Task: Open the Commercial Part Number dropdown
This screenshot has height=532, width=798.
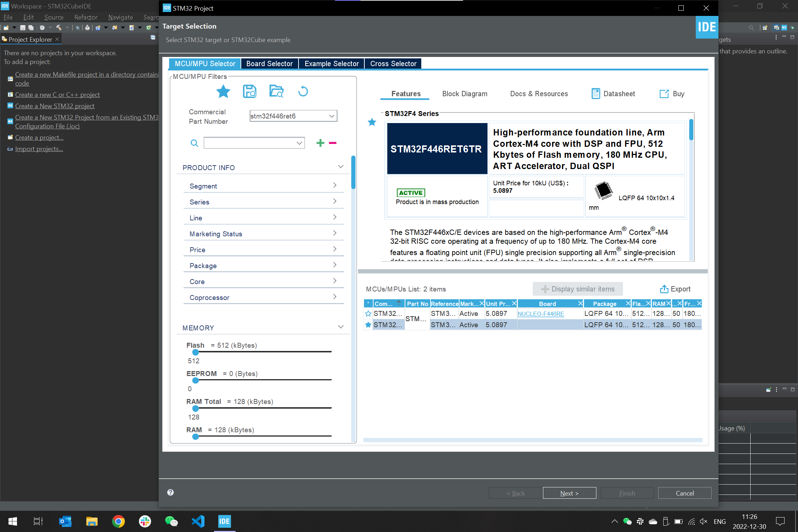Action: click(x=331, y=116)
